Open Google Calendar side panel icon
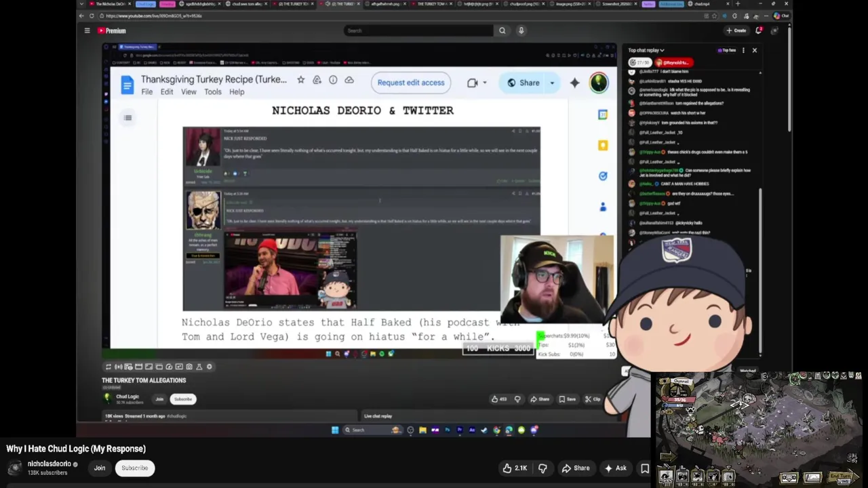This screenshot has width=868, height=488. click(x=603, y=115)
